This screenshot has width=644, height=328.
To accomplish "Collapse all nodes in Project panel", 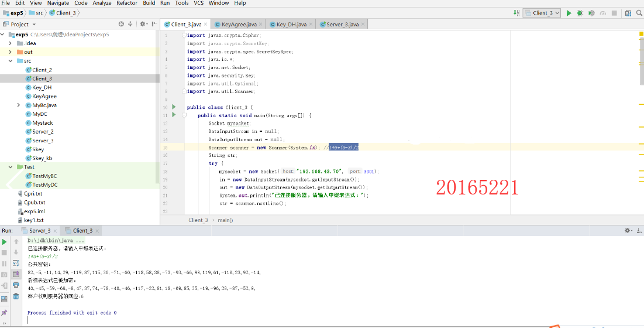I will (x=130, y=24).
